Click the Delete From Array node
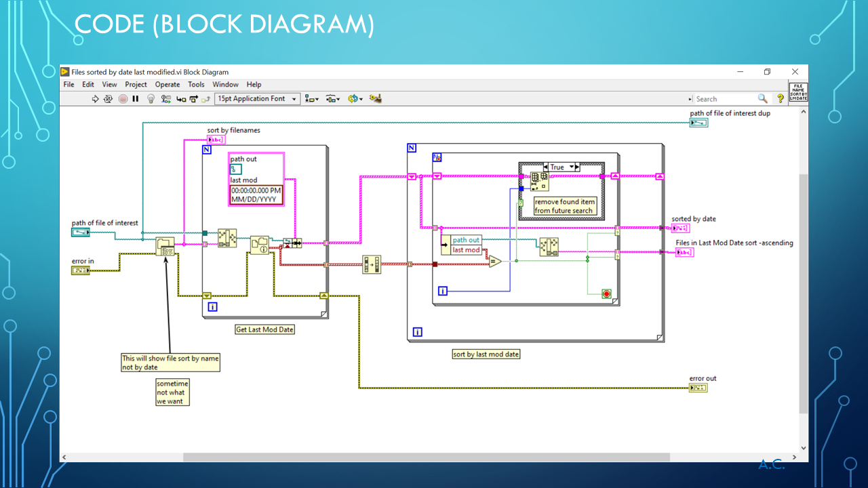 [x=540, y=181]
